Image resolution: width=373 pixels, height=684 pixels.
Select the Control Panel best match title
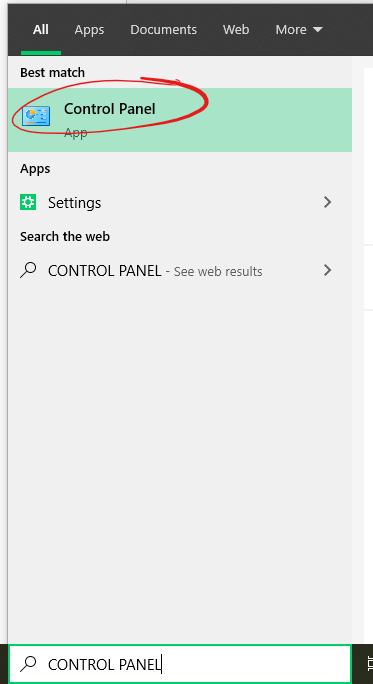tap(110, 109)
